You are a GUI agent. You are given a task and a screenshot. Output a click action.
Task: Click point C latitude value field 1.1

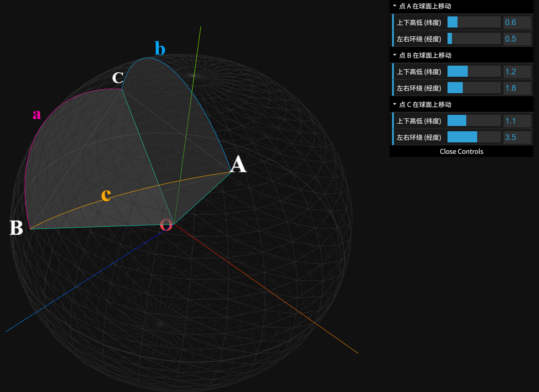(x=517, y=121)
